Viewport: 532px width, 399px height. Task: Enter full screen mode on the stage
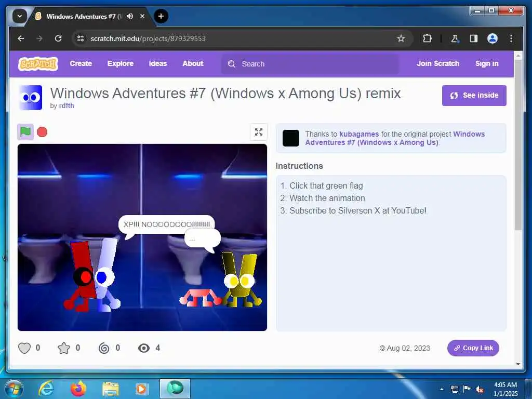point(259,132)
